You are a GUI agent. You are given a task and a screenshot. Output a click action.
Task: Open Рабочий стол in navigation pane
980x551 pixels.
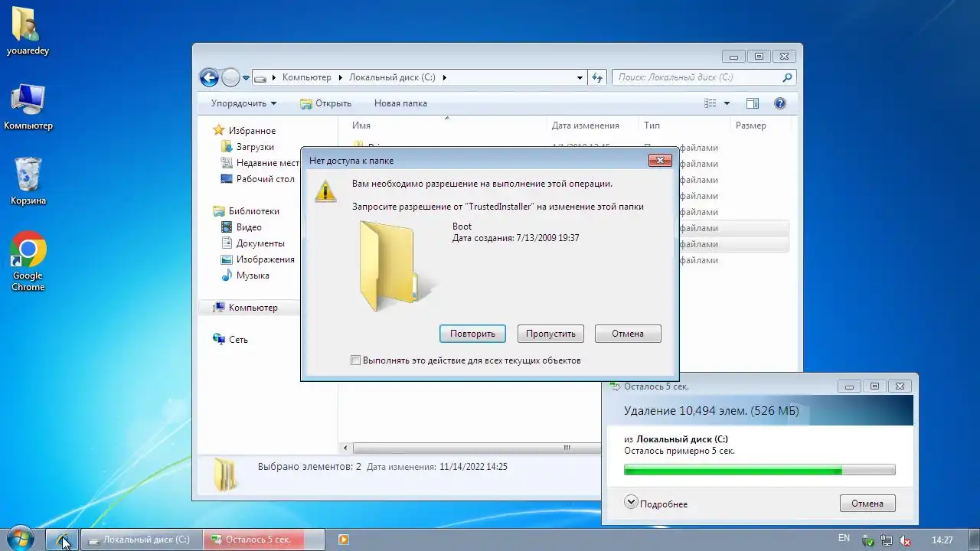[x=257, y=179]
